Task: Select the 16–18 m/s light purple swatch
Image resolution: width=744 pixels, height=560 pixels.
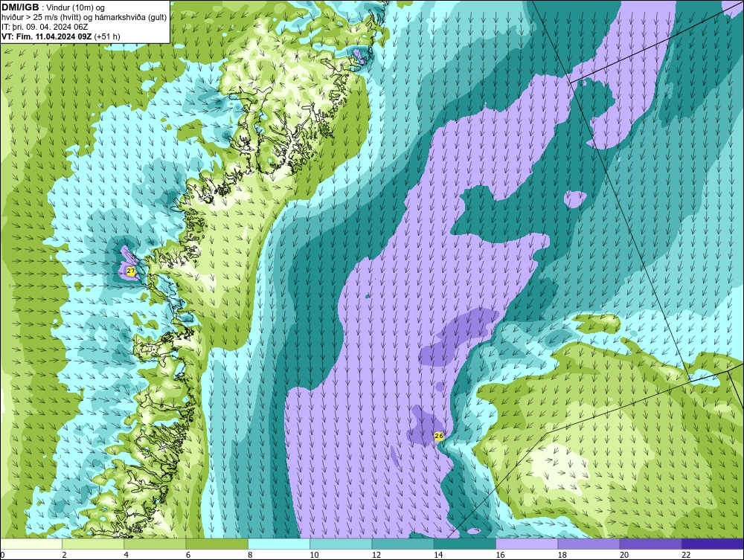Action: 527,544
